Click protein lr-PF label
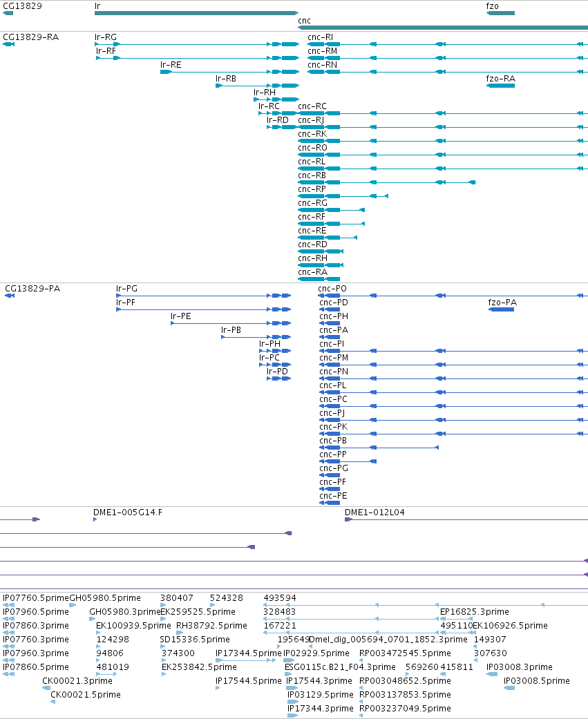Viewport: 588px width, 719px height. 126,303
